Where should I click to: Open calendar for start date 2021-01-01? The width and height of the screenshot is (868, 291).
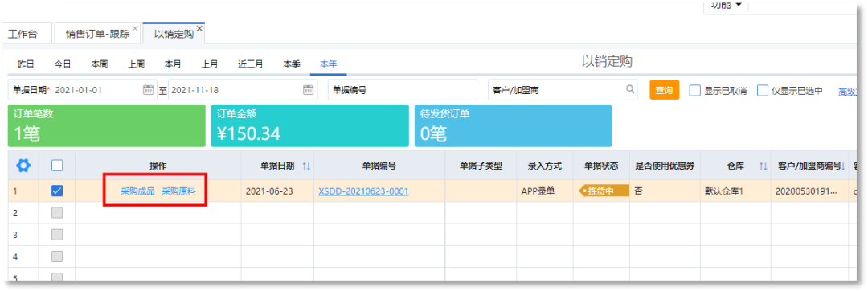149,89
